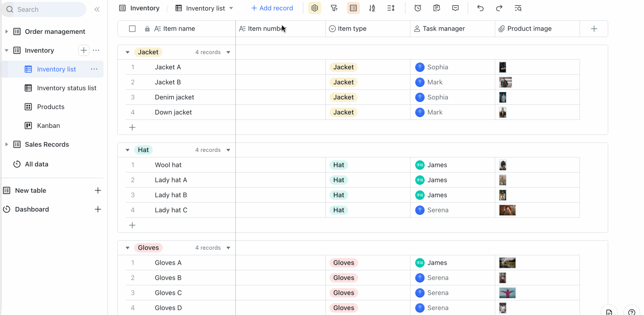Image resolution: width=644 pixels, height=315 pixels.
Task: Use the search records icon
Action: (518, 8)
